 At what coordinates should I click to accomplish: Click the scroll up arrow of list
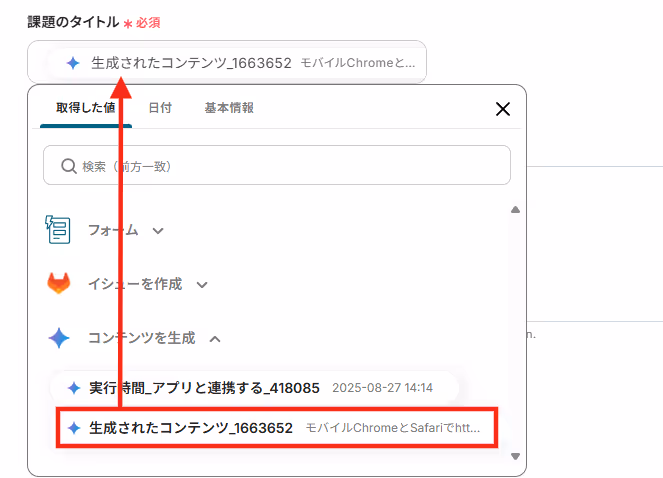[515, 210]
